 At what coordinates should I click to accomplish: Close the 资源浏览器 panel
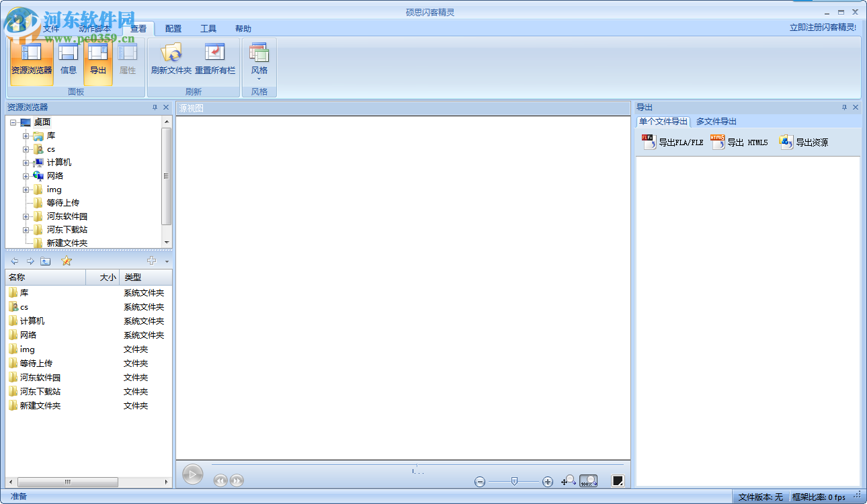[x=166, y=108]
